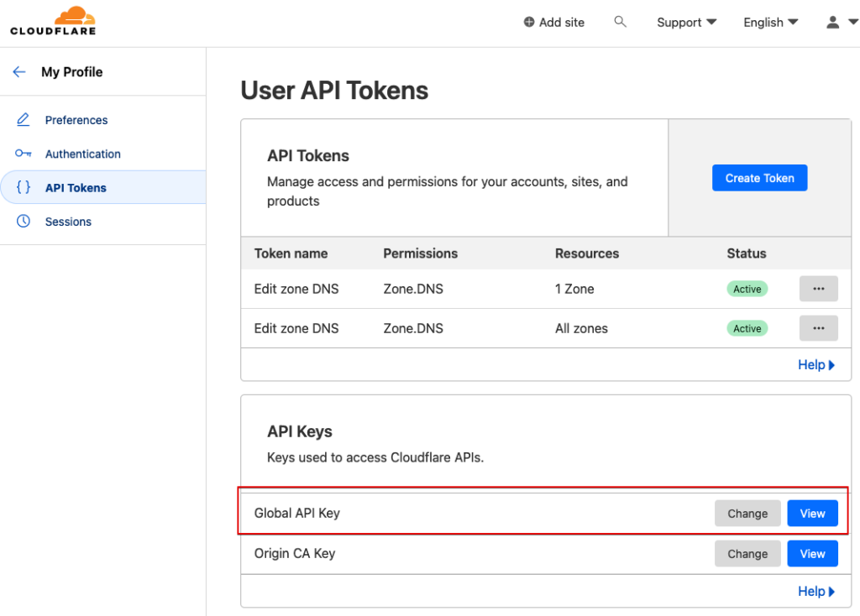This screenshot has width=860, height=616.
Task: Click the API Tokens card heading
Action: pos(307,155)
